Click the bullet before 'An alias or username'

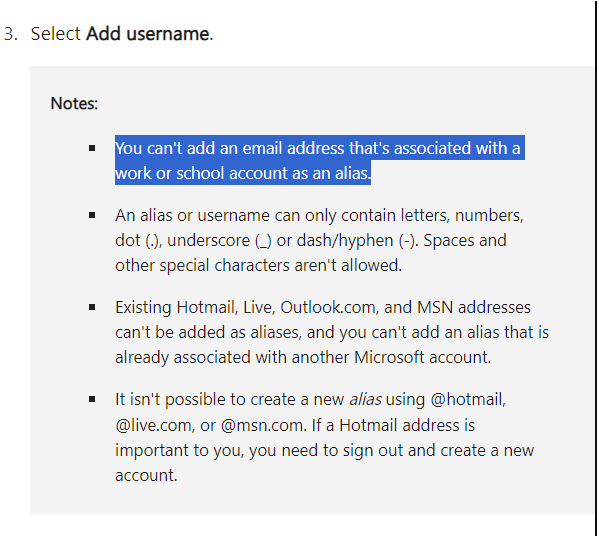click(x=92, y=215)
